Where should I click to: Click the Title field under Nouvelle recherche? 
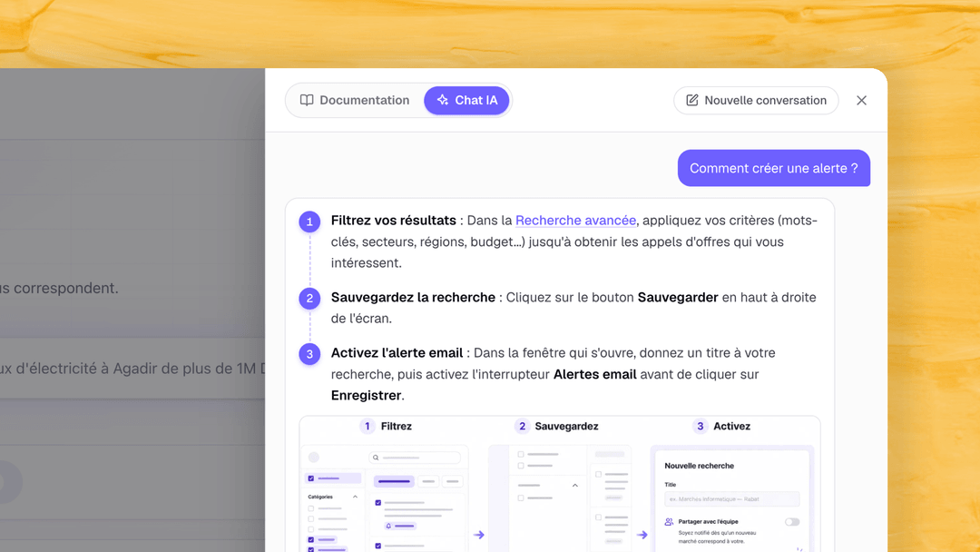click(732, 498)
